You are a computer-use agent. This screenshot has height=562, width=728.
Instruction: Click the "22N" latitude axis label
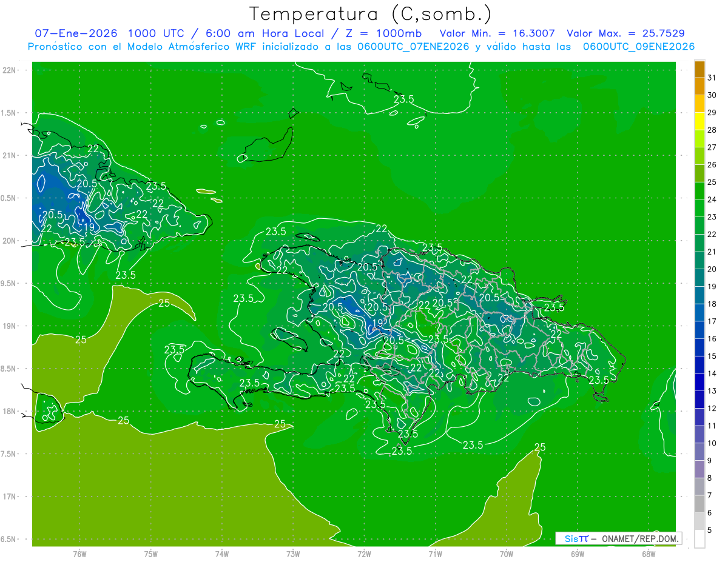click(9, 70)
